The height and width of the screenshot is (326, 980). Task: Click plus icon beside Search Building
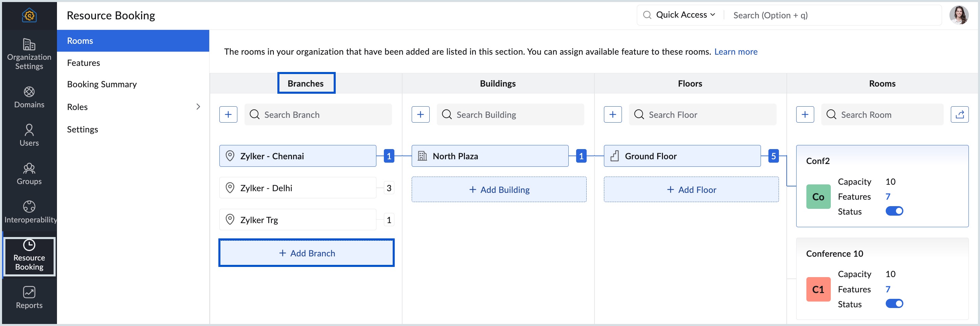tap(420, 115)
